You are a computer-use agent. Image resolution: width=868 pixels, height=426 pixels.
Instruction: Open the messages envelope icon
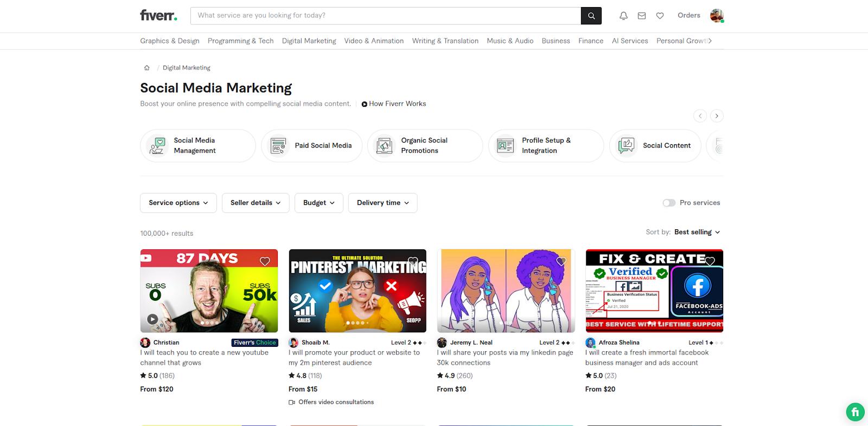tap(642, 16)
